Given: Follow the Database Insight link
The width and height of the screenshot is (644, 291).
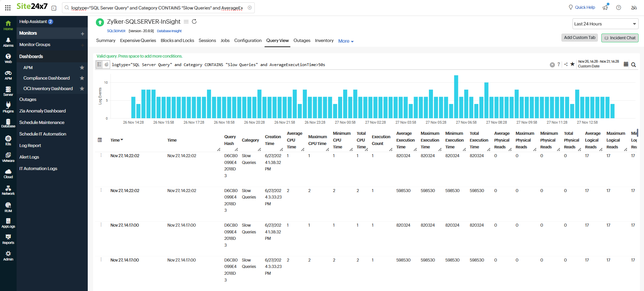Looking at the screenshot, I should [169, 31].
